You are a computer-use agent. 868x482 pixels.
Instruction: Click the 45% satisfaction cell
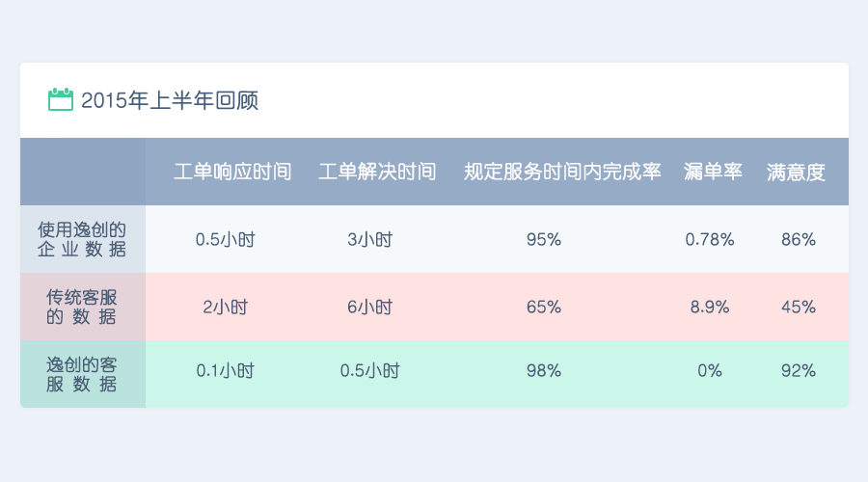[x=799, y=308]
